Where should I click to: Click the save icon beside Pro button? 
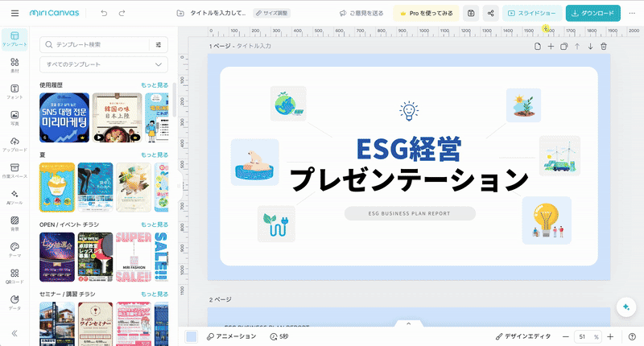pos(470,14)
